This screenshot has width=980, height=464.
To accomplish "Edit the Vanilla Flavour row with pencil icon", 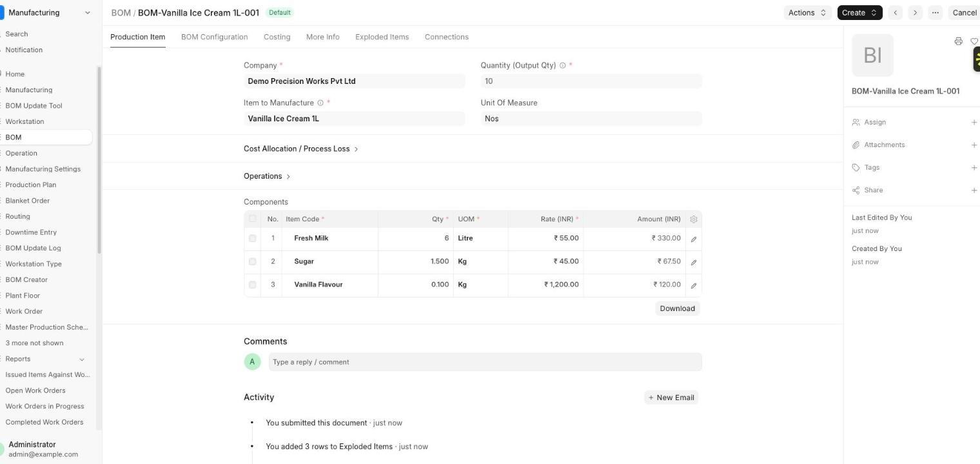I will pos(694,285).
